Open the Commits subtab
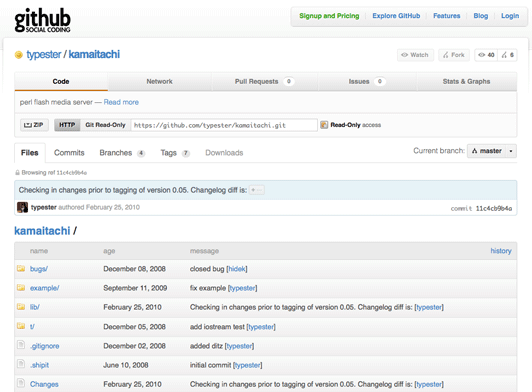Image resolution: width=532 pixels, height=392 pixels. tap(69, 153)
